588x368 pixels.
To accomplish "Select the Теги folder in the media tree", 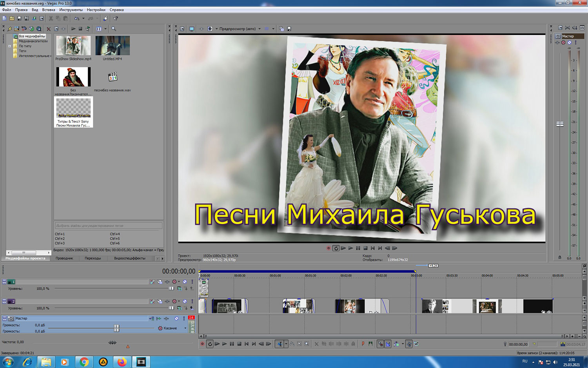I will tap(23, 51).
